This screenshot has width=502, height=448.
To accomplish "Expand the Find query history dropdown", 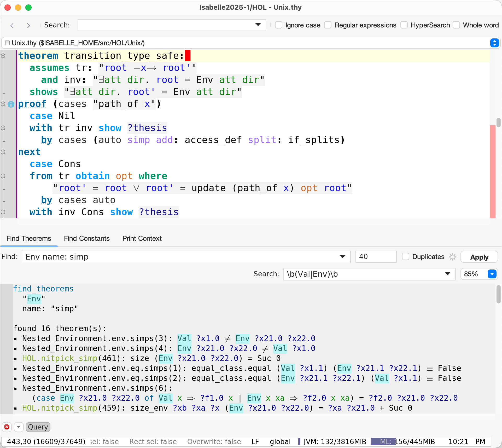I will [343, 257].
